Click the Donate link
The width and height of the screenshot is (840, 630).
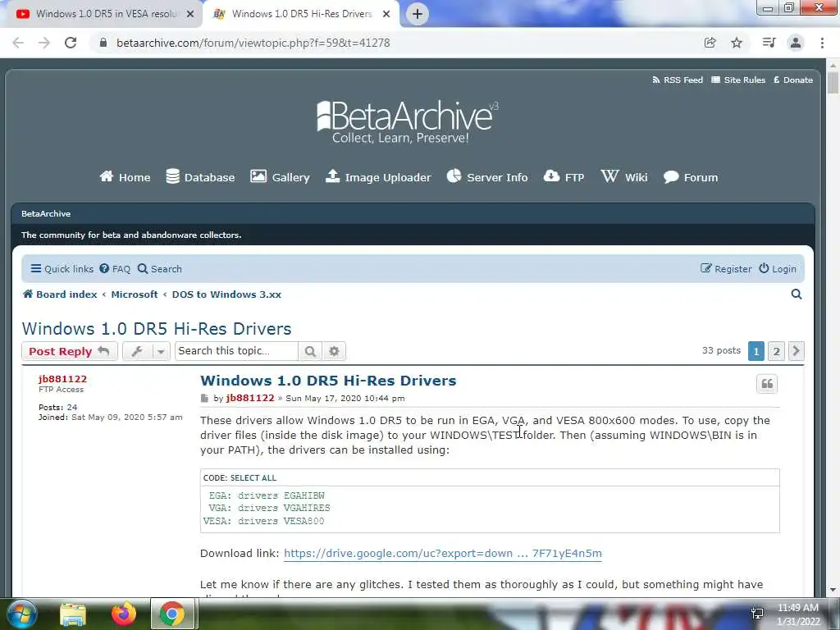pos(793,80)
